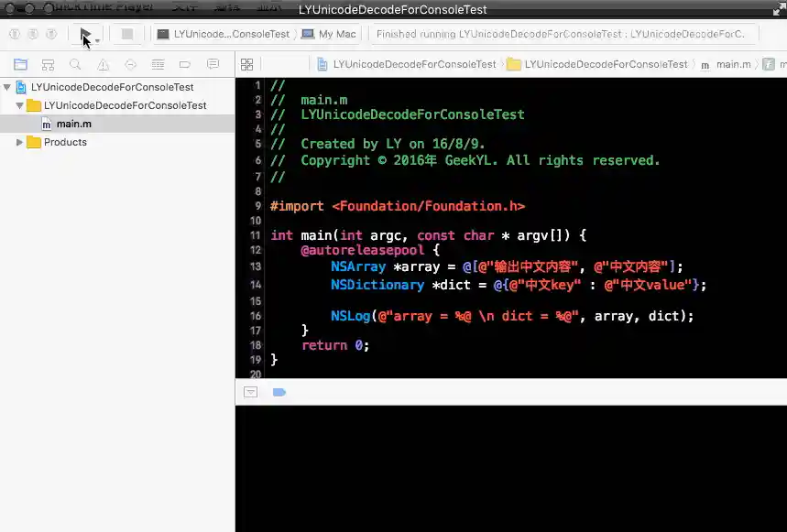This screenshot has height=532, width=787.
Task: Toggle breakpoints activation in debug bar
Action: (x=279, y=392)
